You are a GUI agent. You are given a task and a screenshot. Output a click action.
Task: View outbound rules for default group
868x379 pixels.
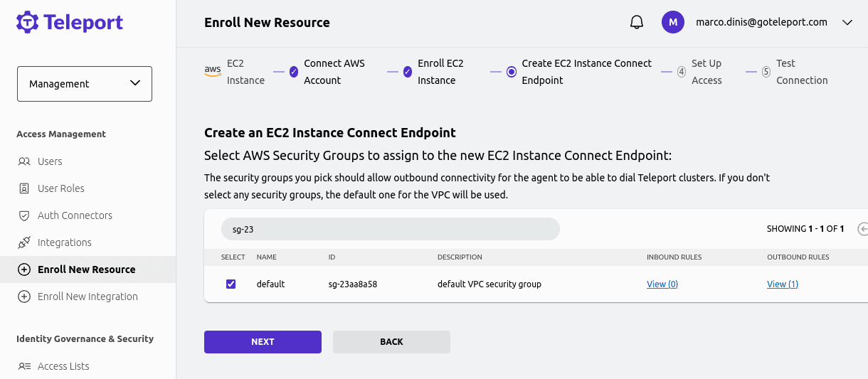click(783, 284)
